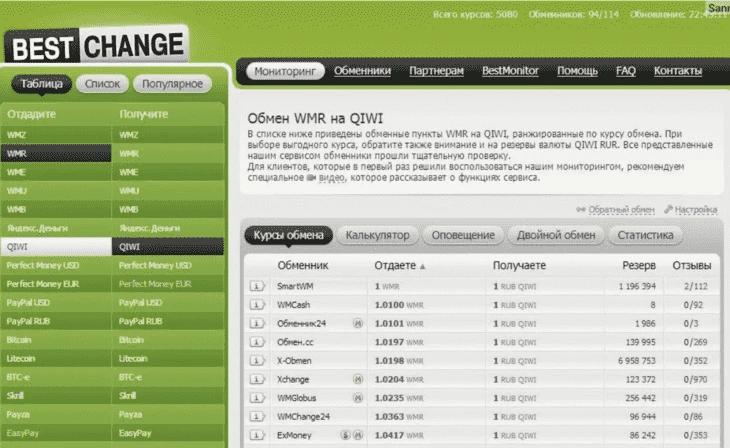Open info icon for Обмен.cc row
730x448 pixels.
257,342
